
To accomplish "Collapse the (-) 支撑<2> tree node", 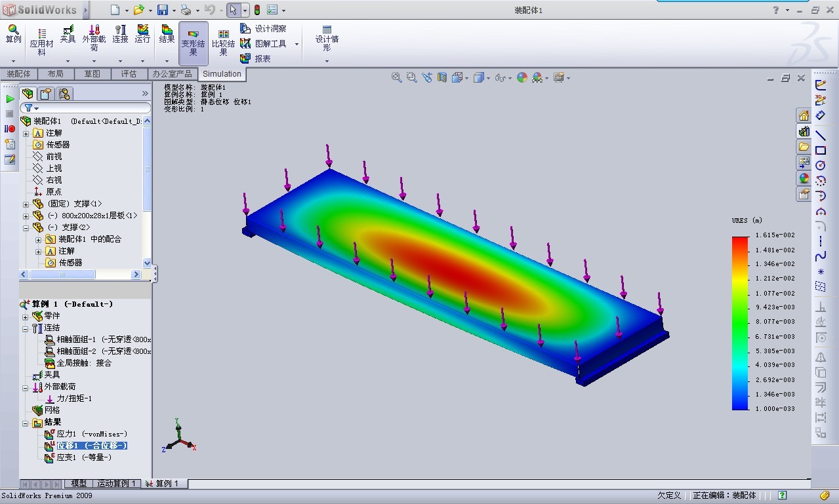I will (26, 227).
